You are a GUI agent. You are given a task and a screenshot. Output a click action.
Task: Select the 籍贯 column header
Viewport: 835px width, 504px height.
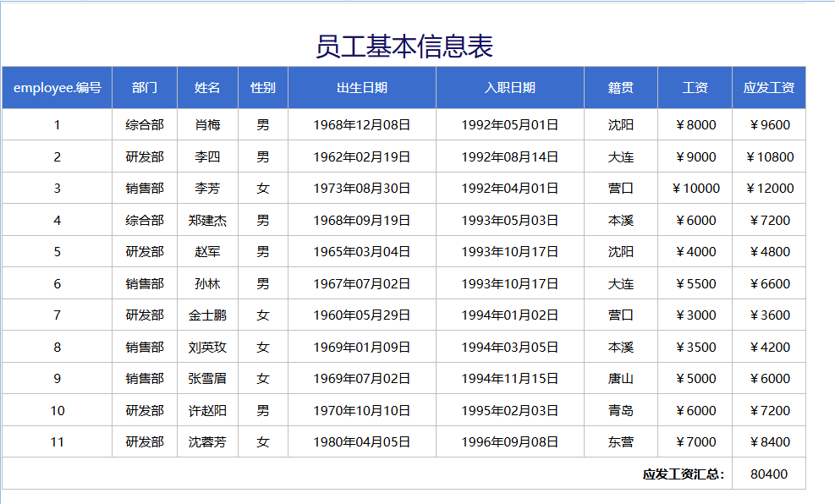point(621,88)
